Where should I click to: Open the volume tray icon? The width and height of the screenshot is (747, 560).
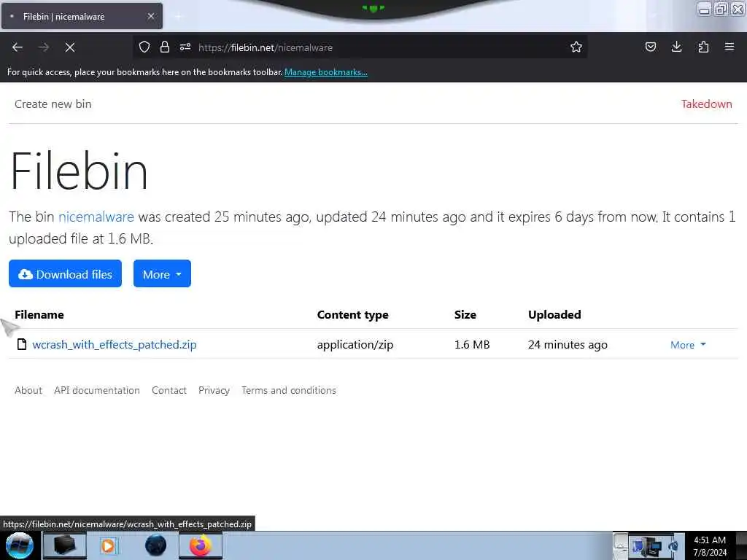[673, 547]
